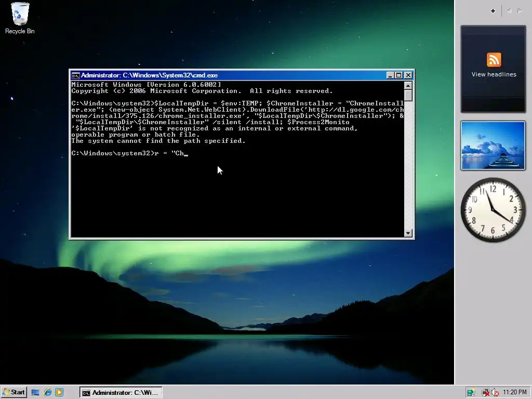The image size is (532, 399).
Task: Click the cmd.exe title bar system icon
Action: point(75,75)
